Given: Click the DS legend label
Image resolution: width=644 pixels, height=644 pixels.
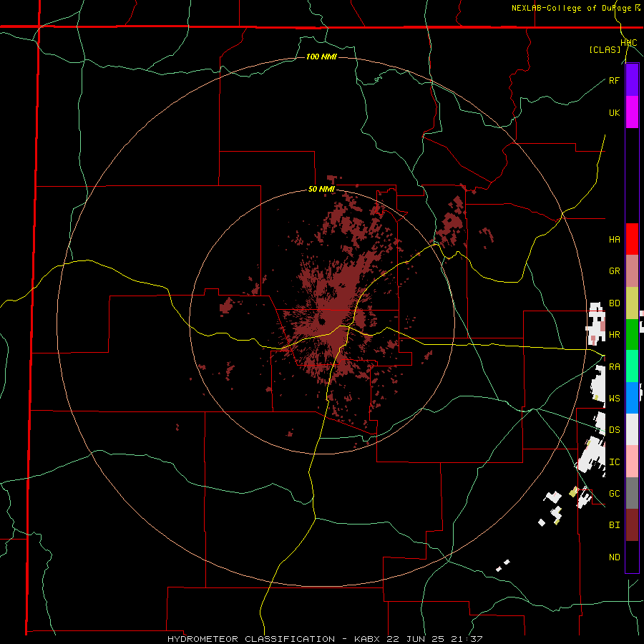Looking at the screenshot, I should (614, 430).
